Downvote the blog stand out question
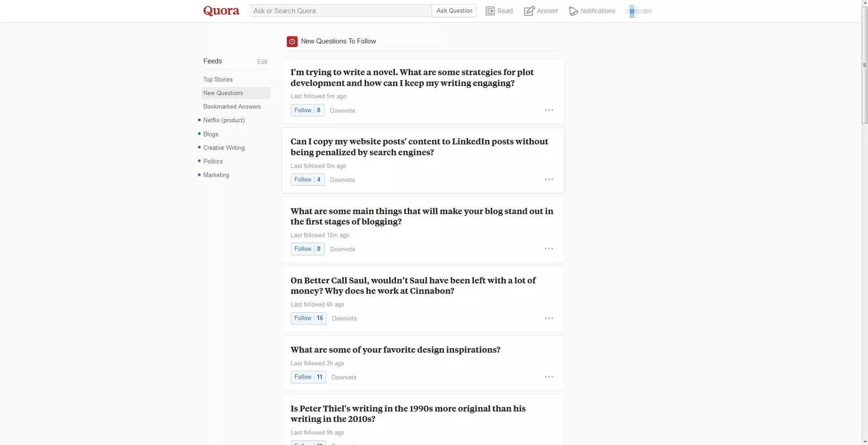 point(342,249)
